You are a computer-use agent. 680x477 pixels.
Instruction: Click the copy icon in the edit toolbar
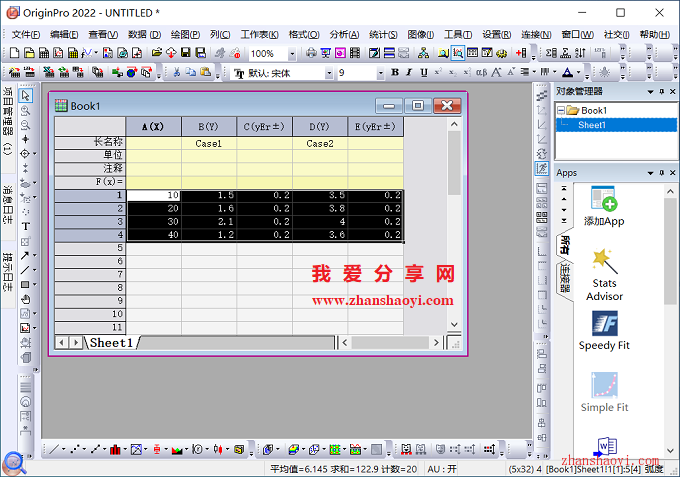pyautogui.click(x=191, y=72)
